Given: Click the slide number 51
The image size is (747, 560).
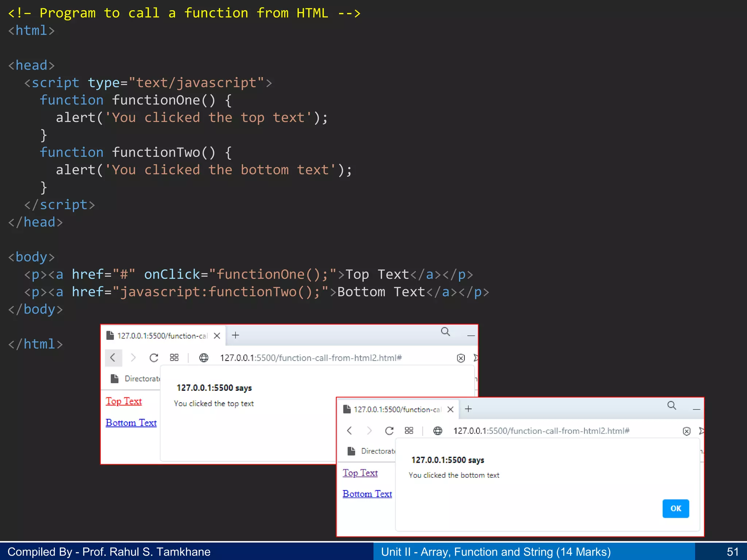Looking at the screenshot, I should 732,552.
